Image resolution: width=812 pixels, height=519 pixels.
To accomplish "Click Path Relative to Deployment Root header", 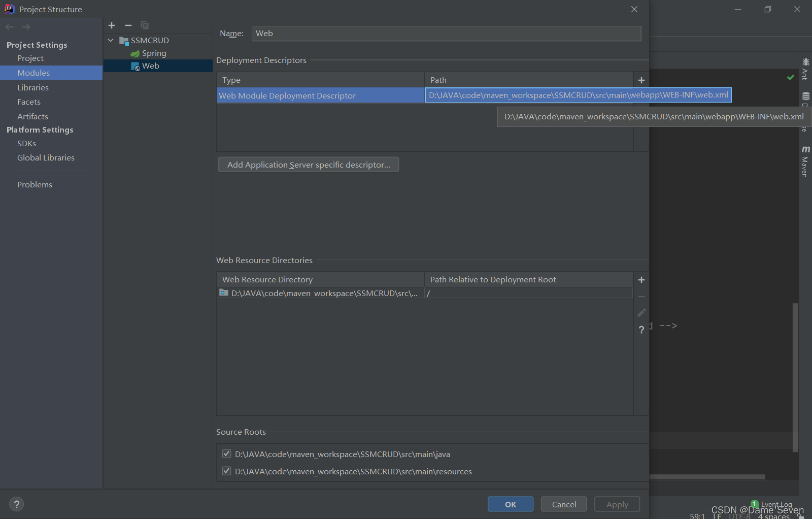I will click(529, 280).
